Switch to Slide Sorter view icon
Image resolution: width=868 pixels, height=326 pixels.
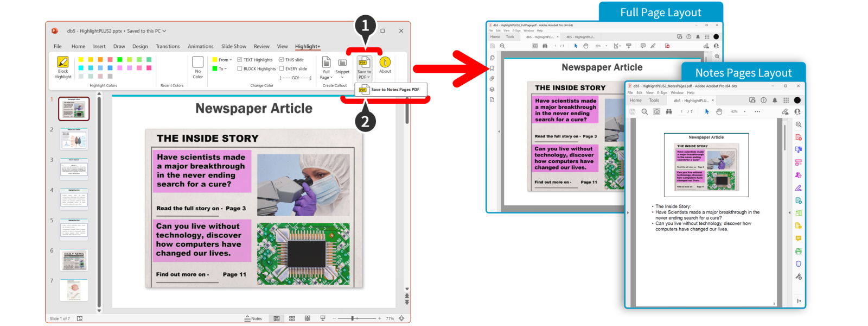pos(292,318)
